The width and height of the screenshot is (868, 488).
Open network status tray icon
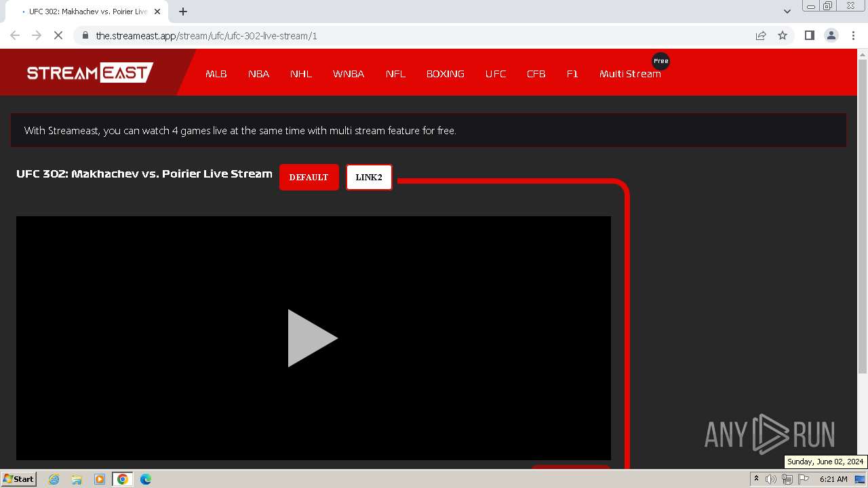click(787, 479)
